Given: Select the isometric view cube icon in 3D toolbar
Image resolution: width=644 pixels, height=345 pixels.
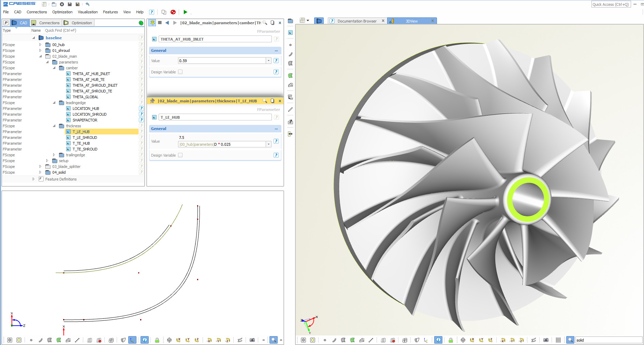Looking at the screenshot, I should (463, 340).
